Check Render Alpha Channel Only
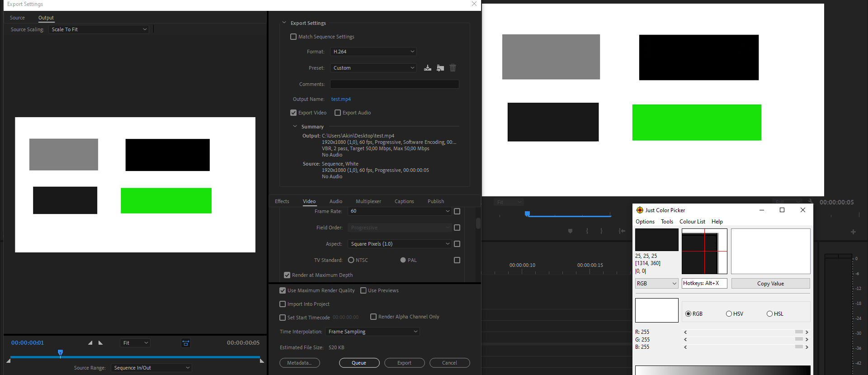This screenshot has height=375, width=868. coord(373,317)
